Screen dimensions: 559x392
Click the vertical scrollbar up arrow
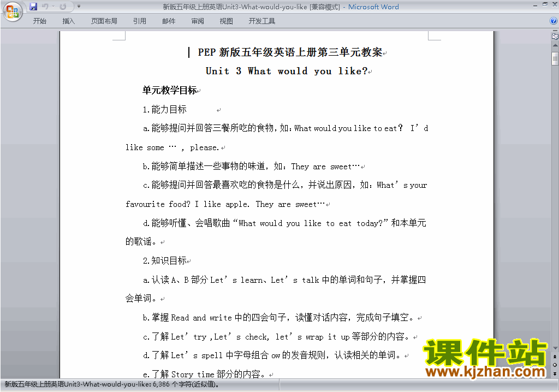[555, 46]
